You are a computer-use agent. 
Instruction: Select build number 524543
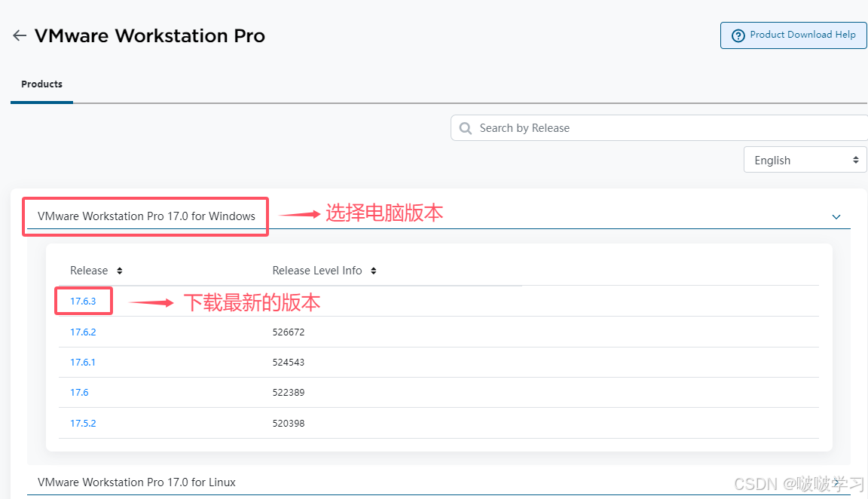[289, 363]
